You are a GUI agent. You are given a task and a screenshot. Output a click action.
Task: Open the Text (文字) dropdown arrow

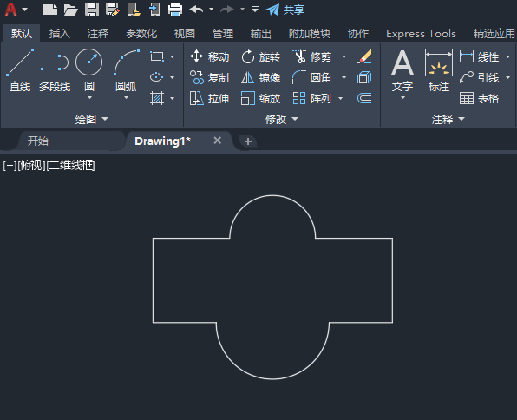pos(402,98)
